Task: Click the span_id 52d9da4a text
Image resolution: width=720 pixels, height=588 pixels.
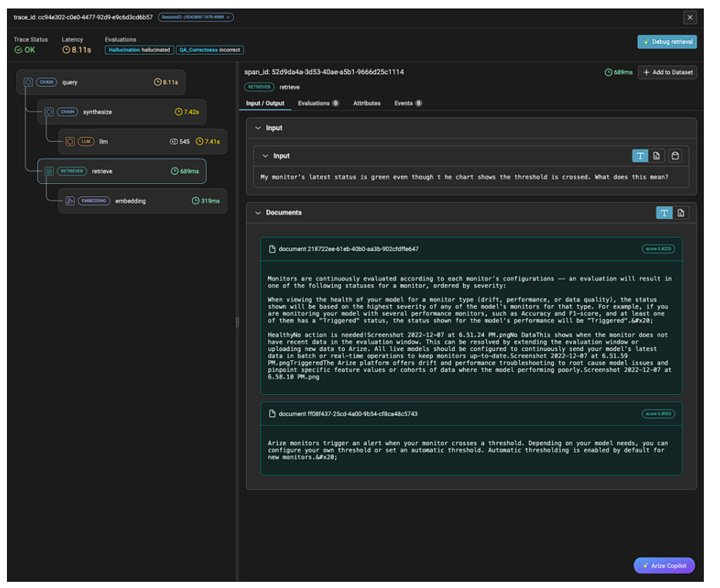Action: (324, 72)
